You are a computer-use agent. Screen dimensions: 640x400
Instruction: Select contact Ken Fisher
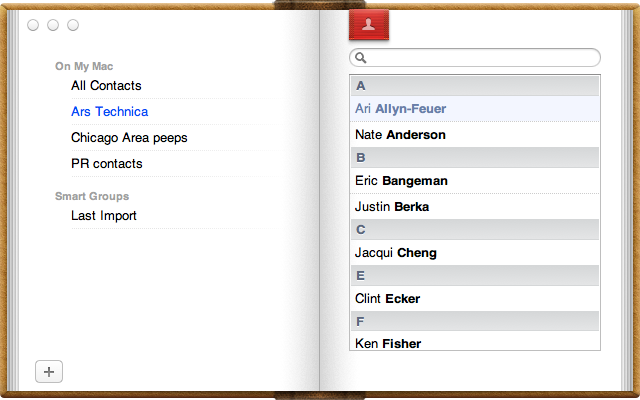point(475,341)
